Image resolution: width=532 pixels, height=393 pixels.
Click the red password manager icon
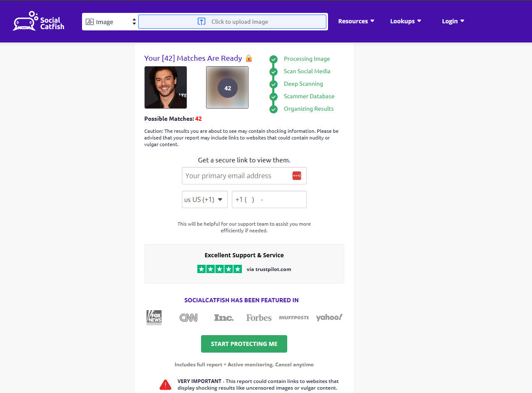tap(296, 176)
